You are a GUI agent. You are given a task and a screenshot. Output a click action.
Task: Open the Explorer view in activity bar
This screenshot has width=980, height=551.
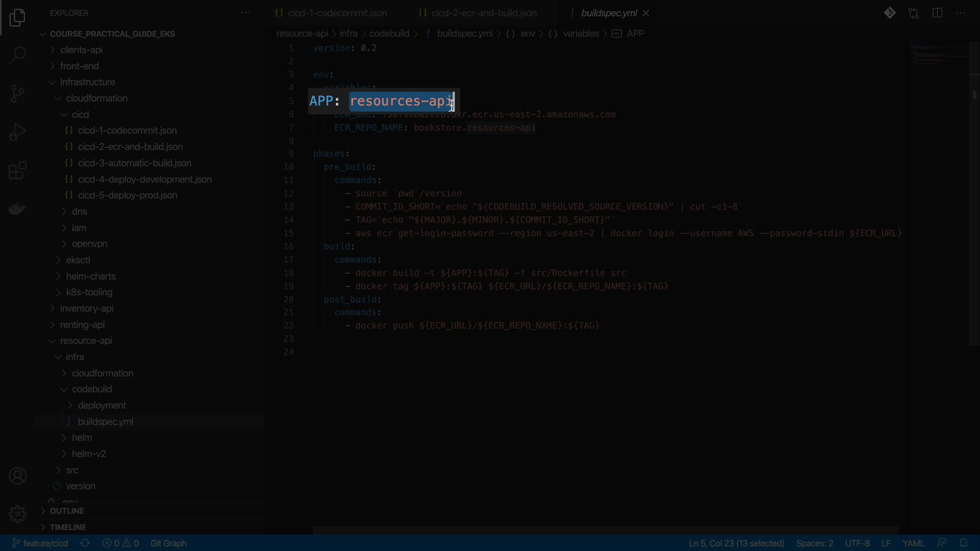point(17,18)
